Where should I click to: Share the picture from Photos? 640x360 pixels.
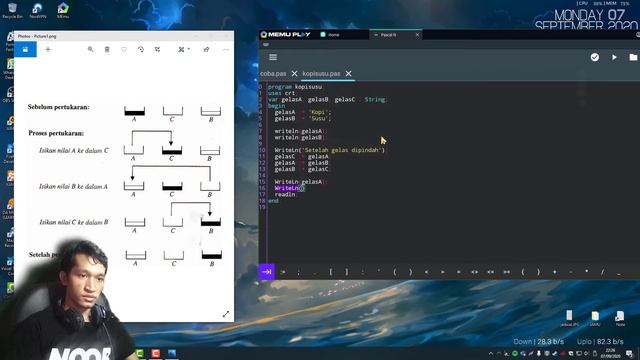coord(206,49)
